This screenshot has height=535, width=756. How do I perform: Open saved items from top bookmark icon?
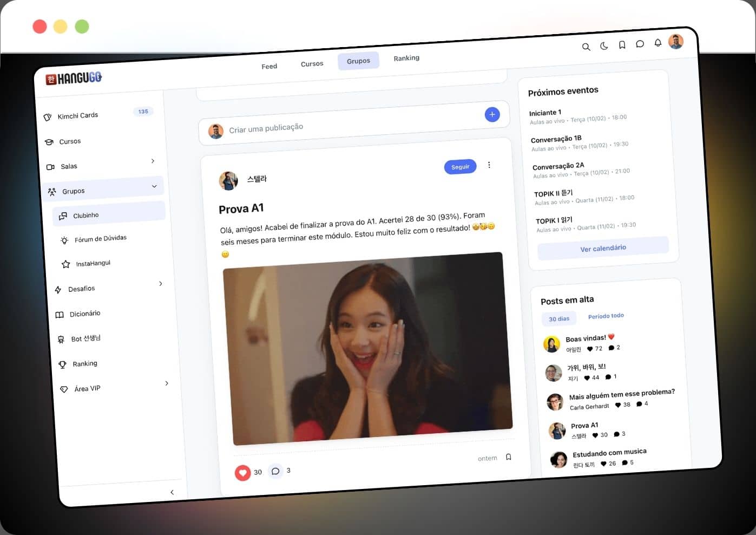(622, 45)
